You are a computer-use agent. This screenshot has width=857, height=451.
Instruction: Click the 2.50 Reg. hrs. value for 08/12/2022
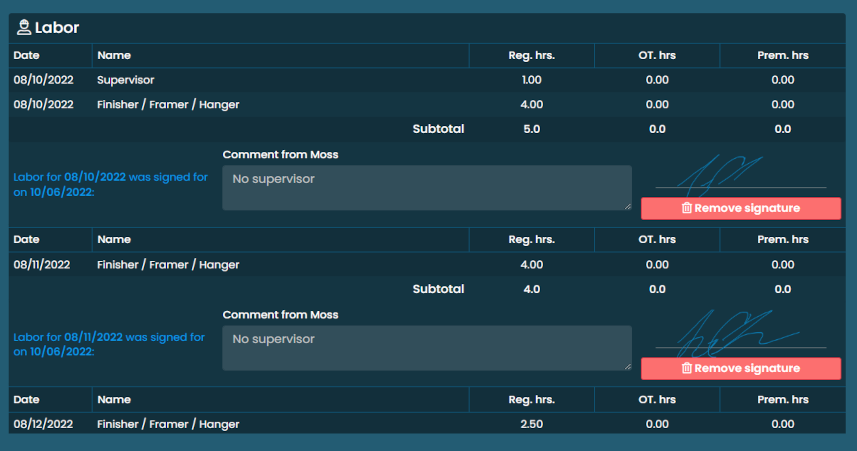tap(531, 424)
